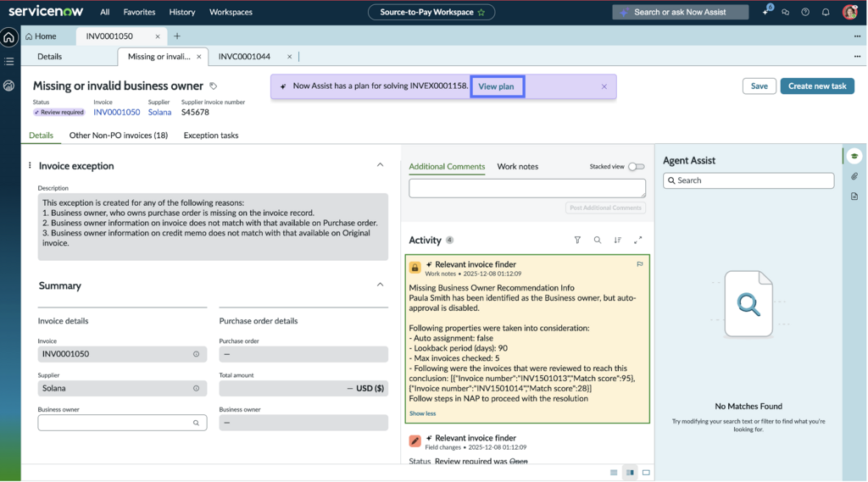The width and height of the screenshot is (868, 482).
Task: Open the top tab bar more options menu
Action: pyautogui.click(x=857, y=36)
